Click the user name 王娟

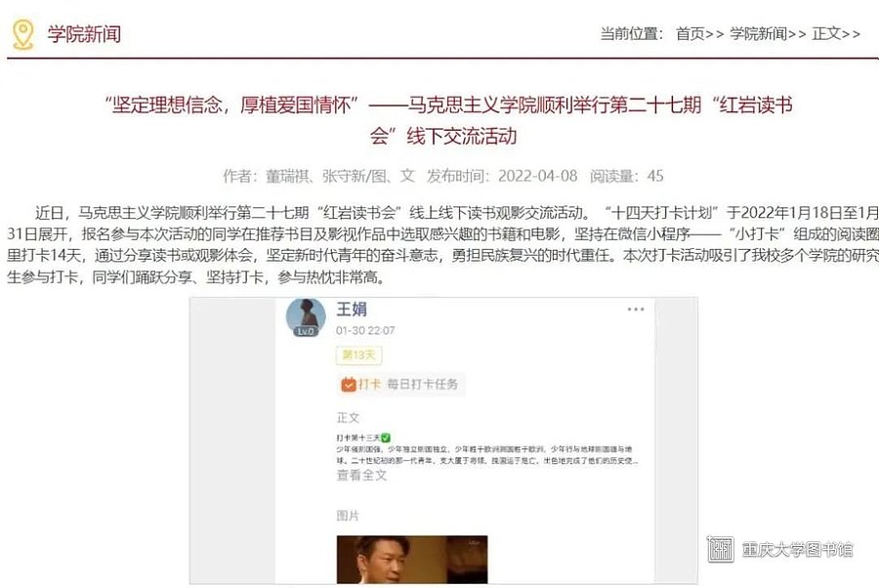pos(352,309)
